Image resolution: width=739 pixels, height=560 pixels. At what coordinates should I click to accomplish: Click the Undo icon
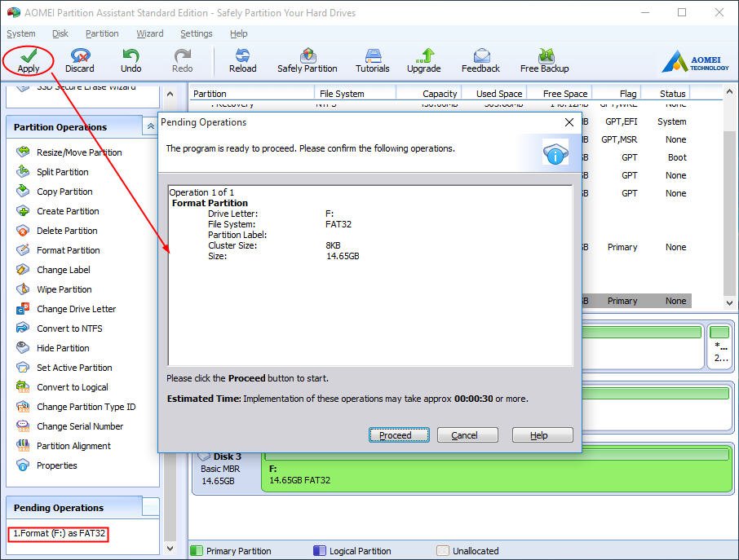tap(131, 60)
